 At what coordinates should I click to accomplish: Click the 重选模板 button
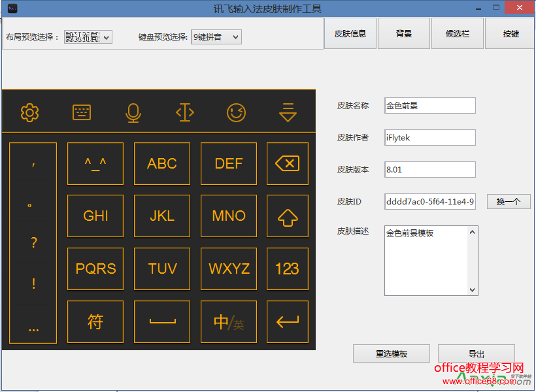tap(391, 353)
